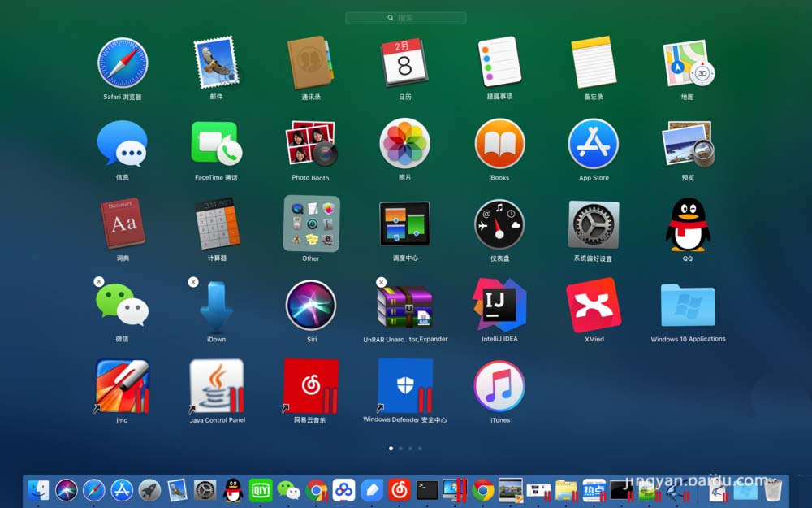Select the first Launchpad page dot
This screenshot has height=508, width=812.
click(391, 449)
